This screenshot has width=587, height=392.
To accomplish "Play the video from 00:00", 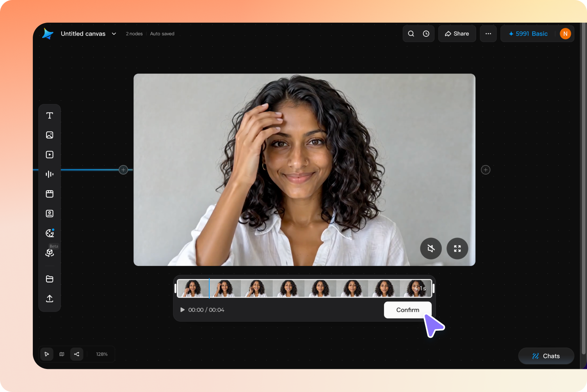I will pyautogui.click(x=182, y=310).
